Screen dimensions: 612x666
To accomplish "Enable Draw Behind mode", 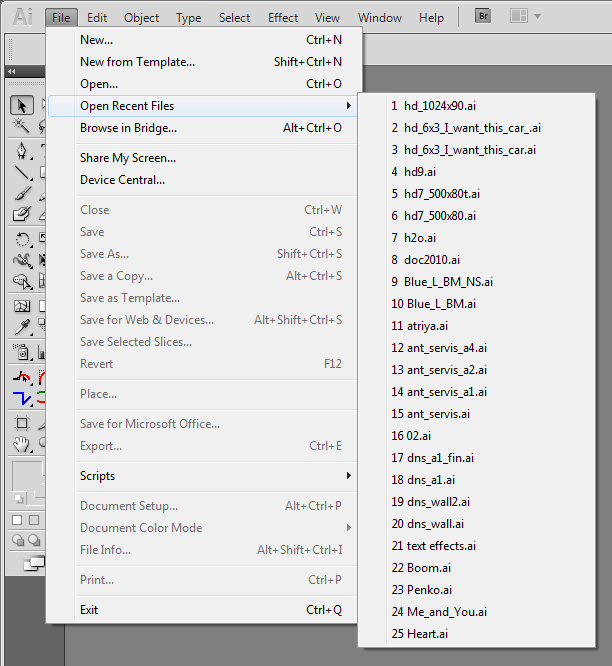I will click(34, 540).
